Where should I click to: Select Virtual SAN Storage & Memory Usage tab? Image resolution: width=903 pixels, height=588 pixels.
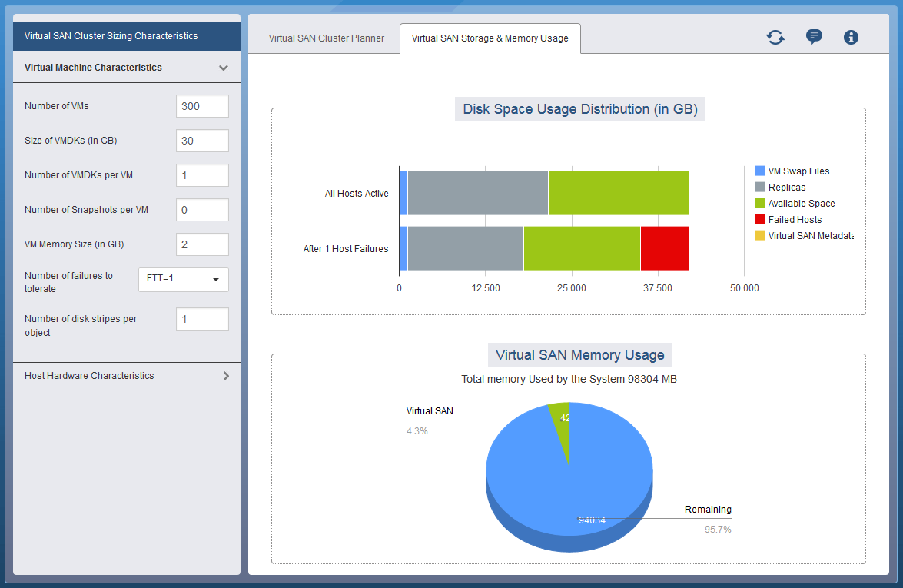490,38
